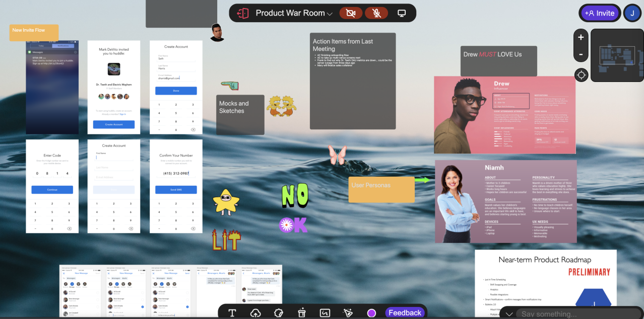Click the cloud upload icon
The height and width of the screenshot is (319, 644).
pyautogui.click(x=255, y=313)
